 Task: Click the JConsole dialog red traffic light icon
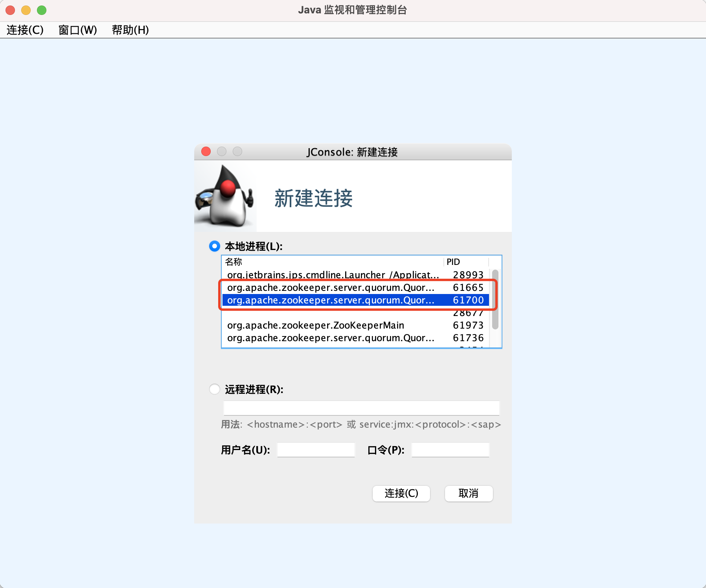(205, 151)
